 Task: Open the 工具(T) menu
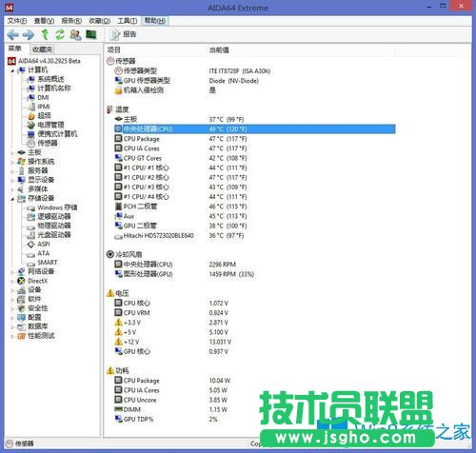128,21
